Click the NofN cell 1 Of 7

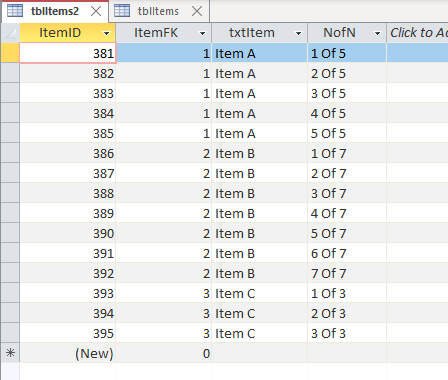(347, 153)
